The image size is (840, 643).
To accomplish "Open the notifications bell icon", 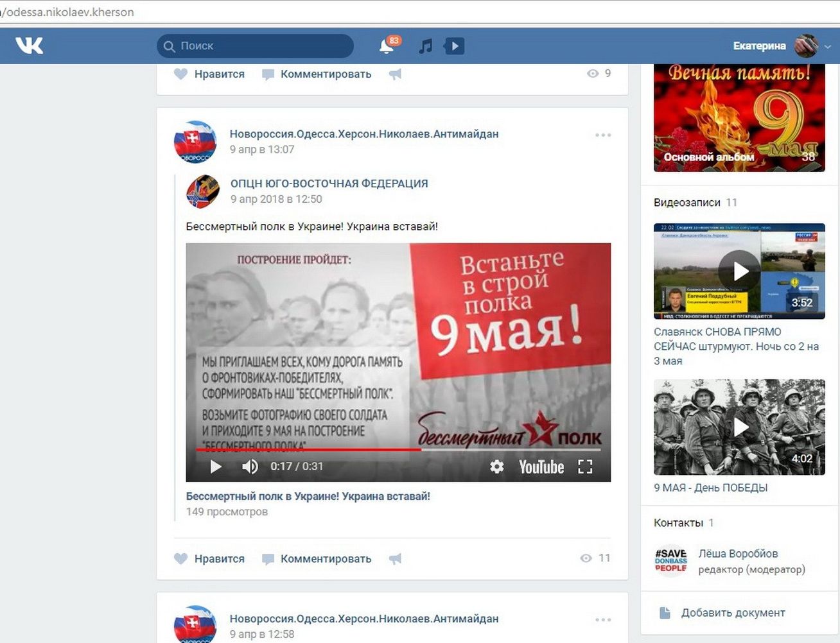I will (387, 46).
